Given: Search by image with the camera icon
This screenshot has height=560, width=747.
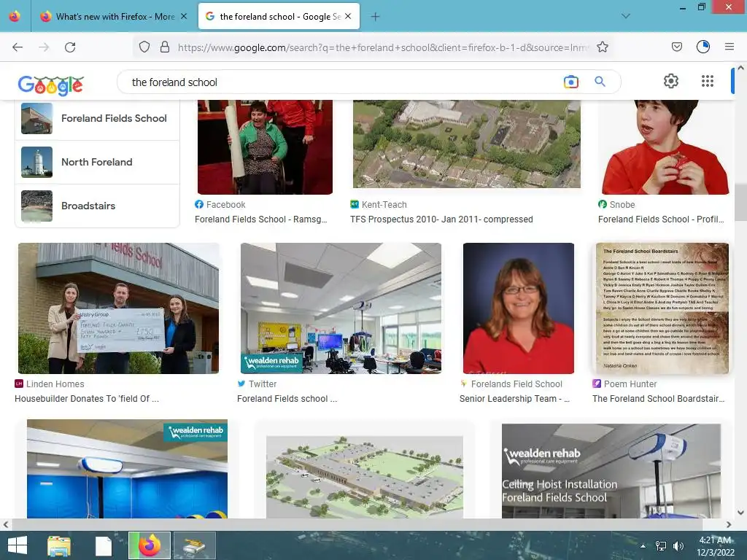Looking at the screenshot, I should click(x=570, y=82).
